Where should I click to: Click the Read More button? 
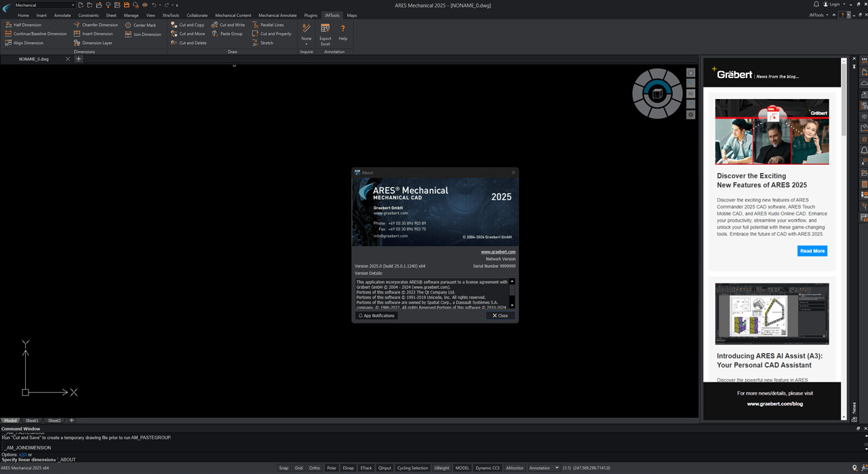pyautogui.click(x=812, y=251)
